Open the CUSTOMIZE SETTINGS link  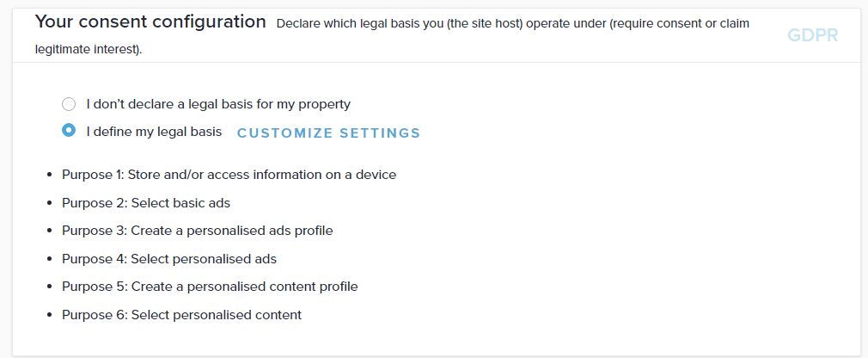click(328, 133)
